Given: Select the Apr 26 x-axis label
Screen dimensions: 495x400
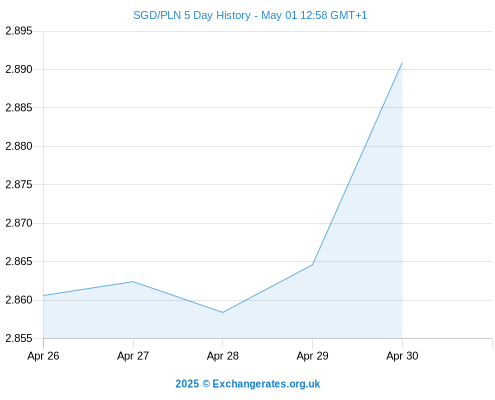Looking at the screenshot, I should pos(43,356).
